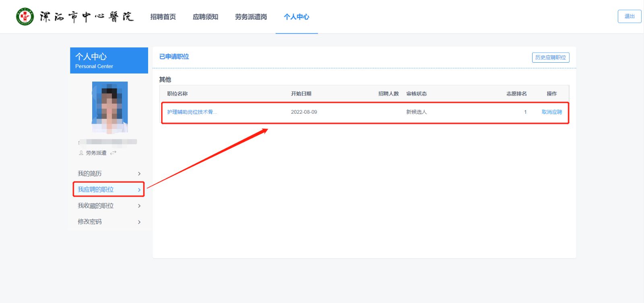This screenshot has width=644, height=303.
Task: Click the user icon beside 劳务派遣
Action: [x=81, y=153]
